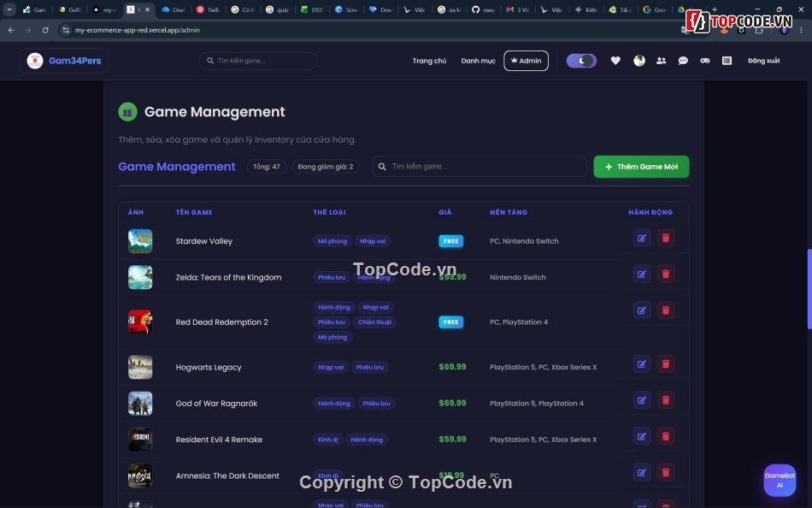Screen dimensions: 812x508
Task: Click the browser reload button
Action: (x=45, y=30)
